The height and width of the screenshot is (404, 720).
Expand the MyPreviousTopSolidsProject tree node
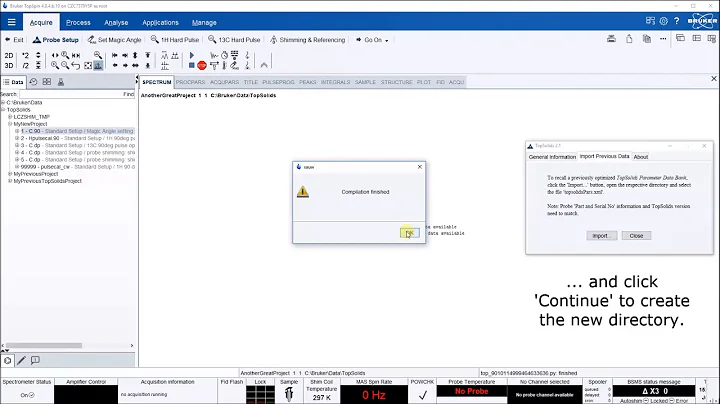(x=10, y=181)
